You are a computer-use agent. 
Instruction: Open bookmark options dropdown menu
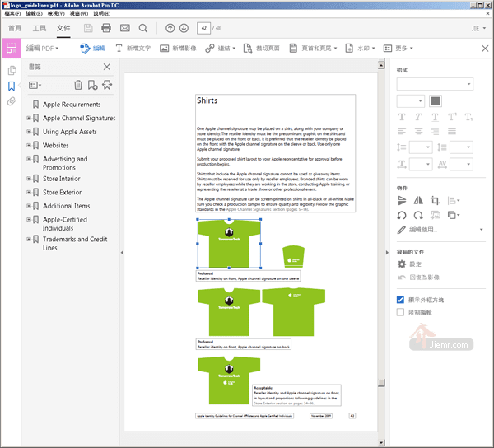point(35,85)
